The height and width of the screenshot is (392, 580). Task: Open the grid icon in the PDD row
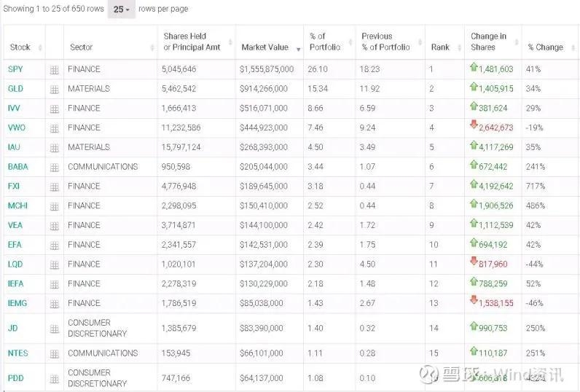(x=55, y=379)
